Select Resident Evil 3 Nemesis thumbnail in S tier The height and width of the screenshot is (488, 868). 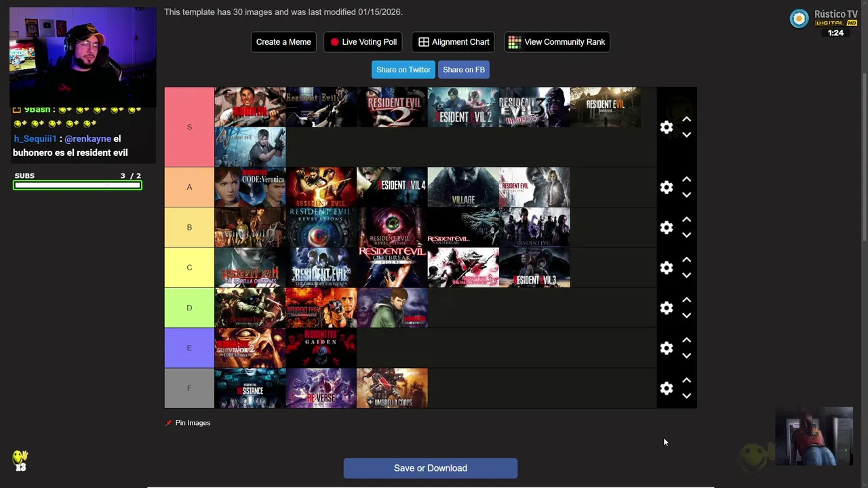534,107
